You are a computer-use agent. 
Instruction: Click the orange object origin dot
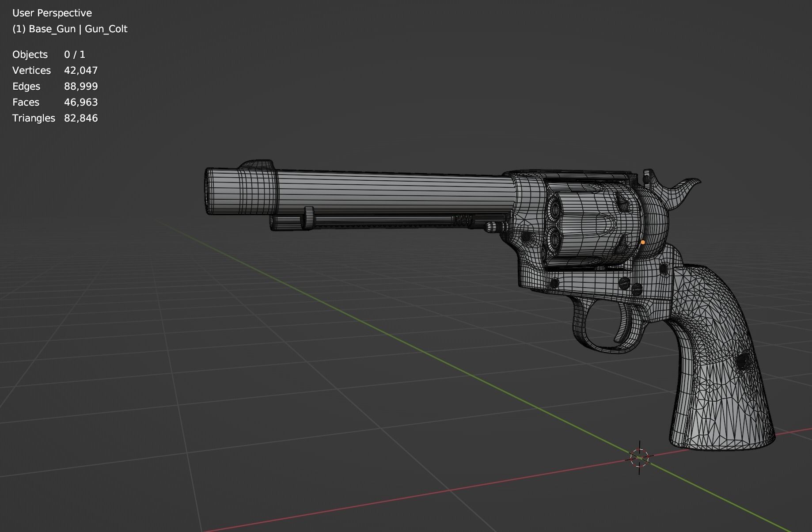(x=643, y=242)
